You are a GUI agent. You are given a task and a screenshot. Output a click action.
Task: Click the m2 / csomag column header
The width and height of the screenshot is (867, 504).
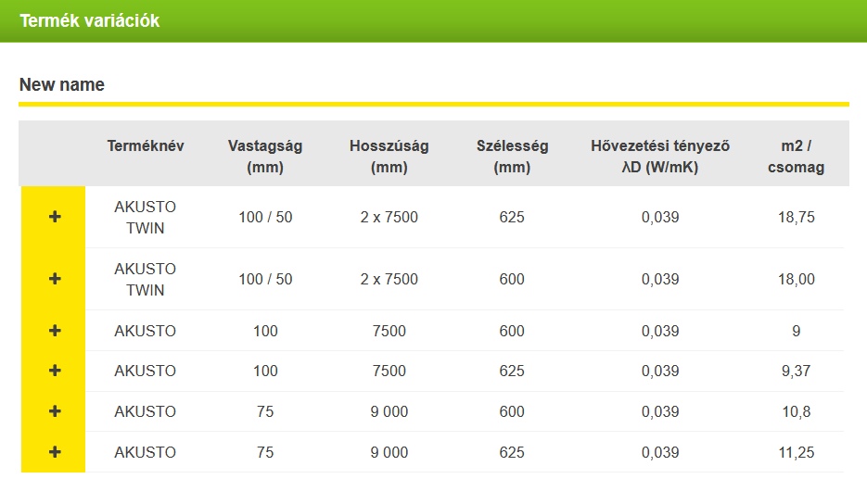(796, 157)
